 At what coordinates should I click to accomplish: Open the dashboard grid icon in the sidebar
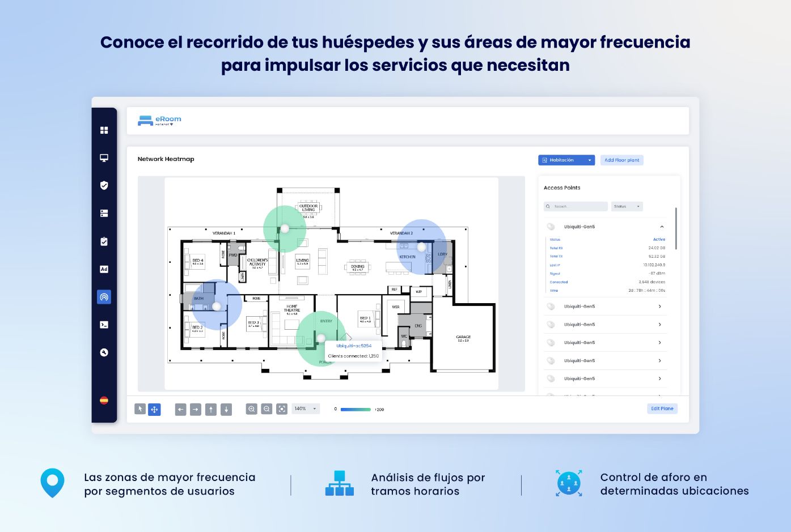point(104,130)
